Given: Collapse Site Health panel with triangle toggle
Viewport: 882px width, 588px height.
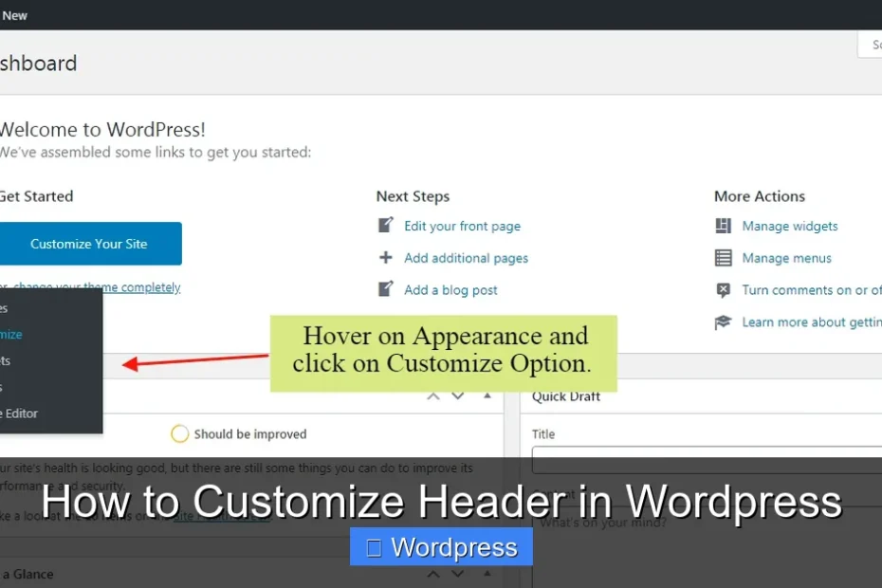Looking at the screenshot, I should click(x=487, y=396).
